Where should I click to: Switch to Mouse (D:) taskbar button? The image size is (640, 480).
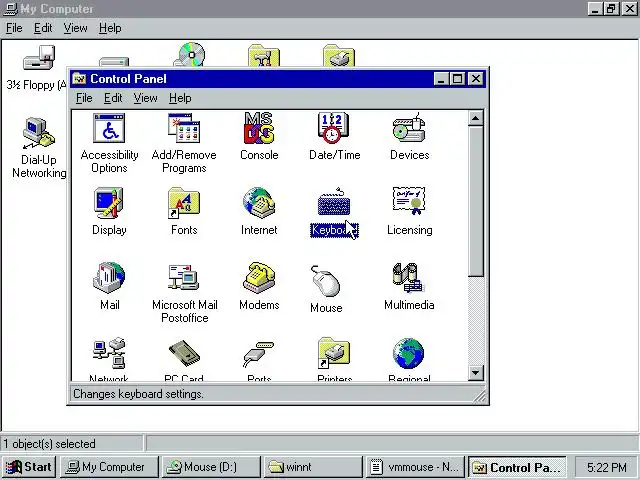coord(211,467)
